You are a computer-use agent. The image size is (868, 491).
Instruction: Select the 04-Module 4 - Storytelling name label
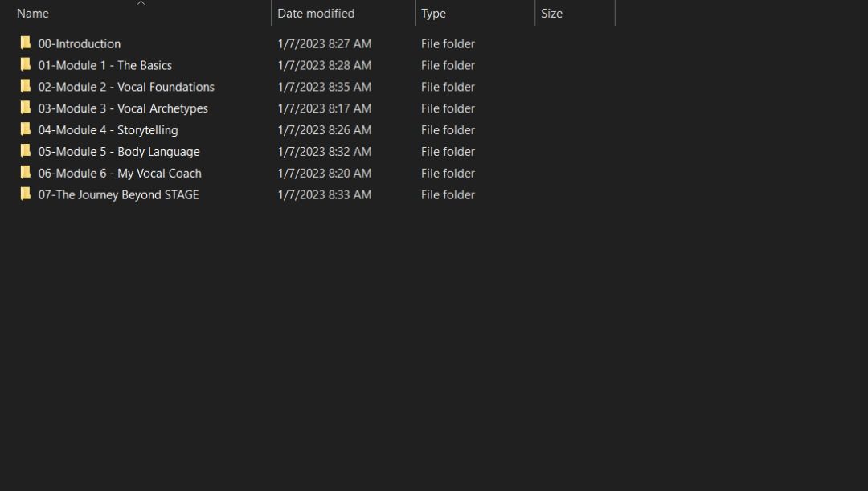click(108, 130)
